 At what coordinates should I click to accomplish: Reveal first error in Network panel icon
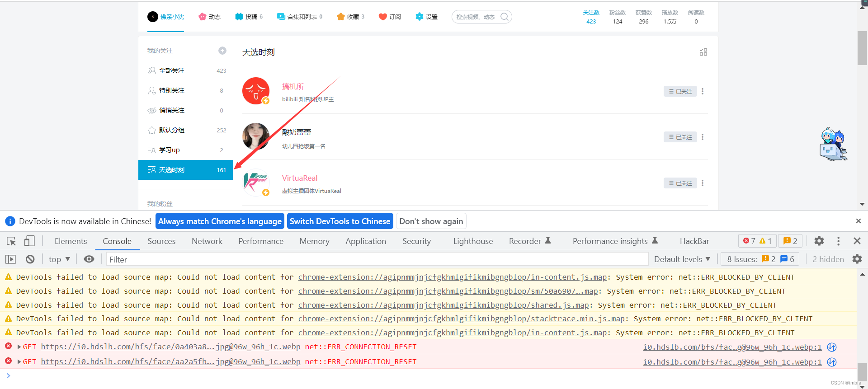(x=832, y=347)
